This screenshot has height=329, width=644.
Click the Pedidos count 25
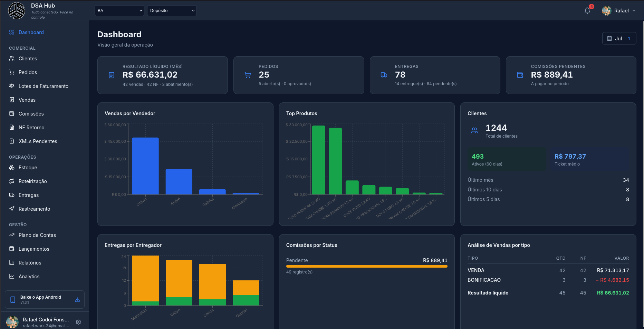(264, 75)
